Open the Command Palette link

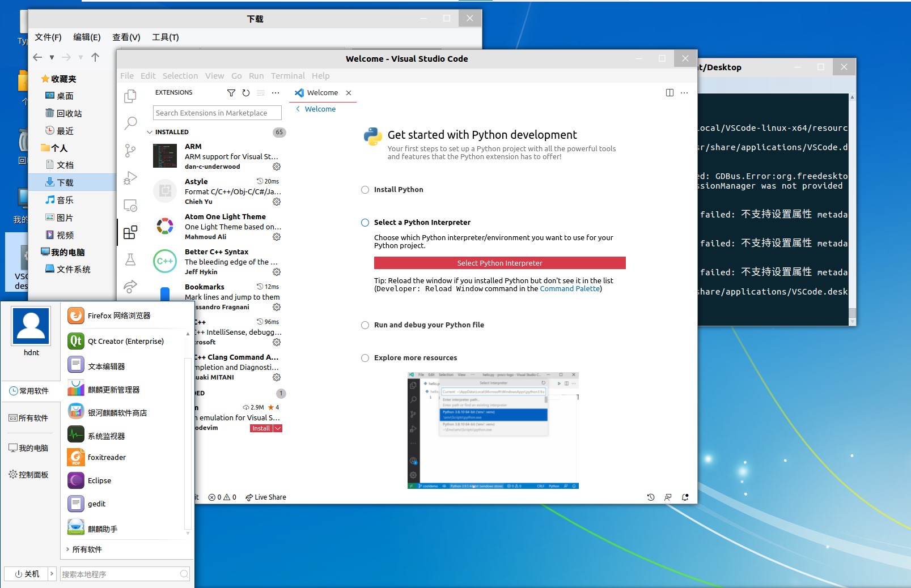pos(570,289)
